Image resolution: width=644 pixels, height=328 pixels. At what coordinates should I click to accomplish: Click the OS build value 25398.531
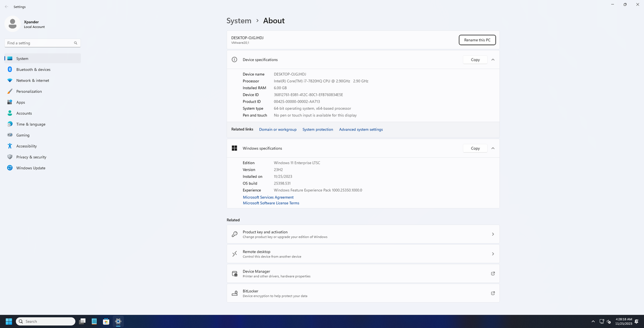(x=283, y=183)
